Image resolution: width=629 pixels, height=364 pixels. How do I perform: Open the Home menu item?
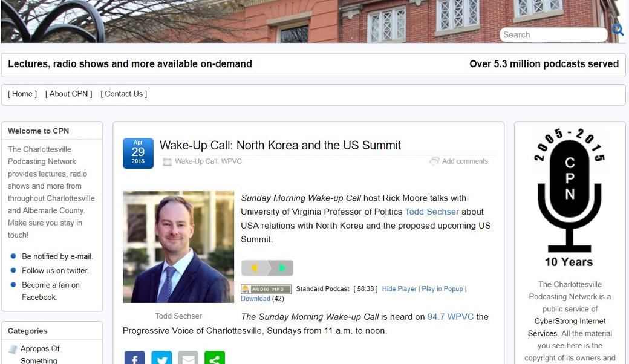pyautogui.click(x=22, y=94)
